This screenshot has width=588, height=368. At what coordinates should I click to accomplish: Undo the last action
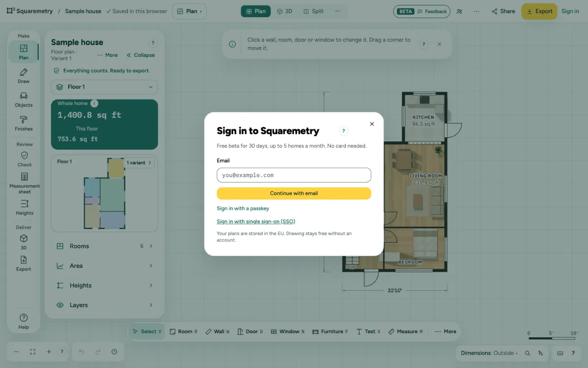click(x=82, y=352)
